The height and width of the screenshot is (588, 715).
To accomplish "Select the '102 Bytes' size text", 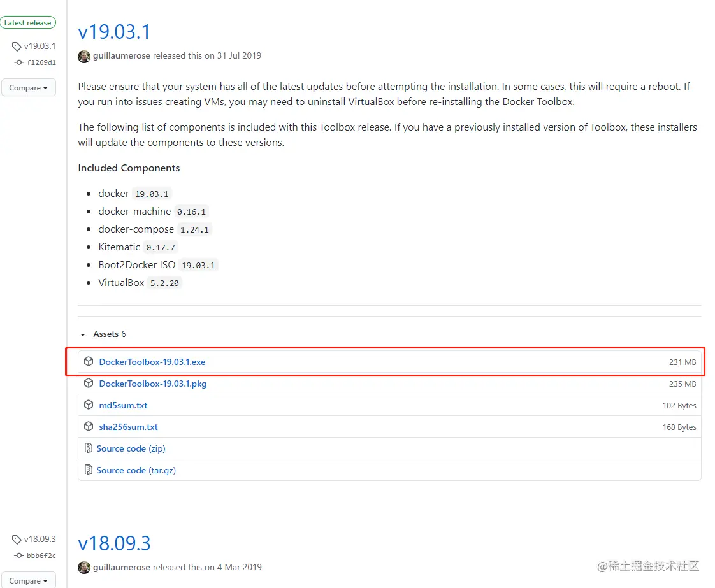I will (x=679, y=406).
